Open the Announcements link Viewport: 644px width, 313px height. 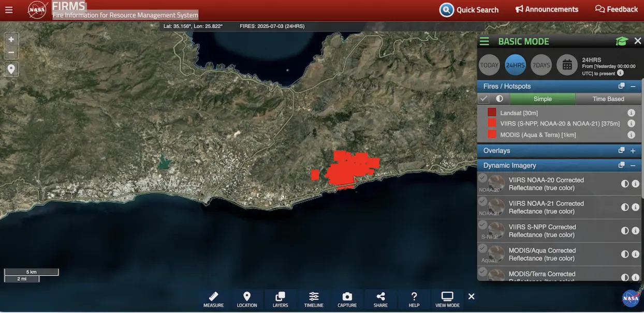[x=547, y=9]
